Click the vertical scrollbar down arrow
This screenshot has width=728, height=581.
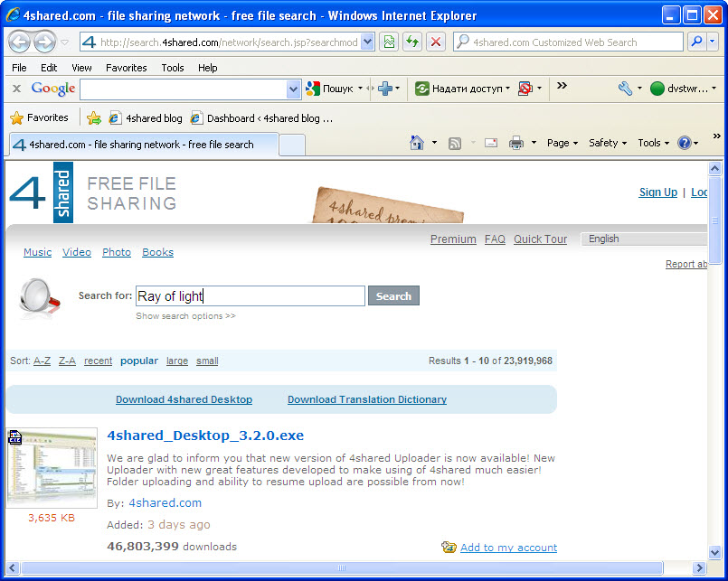tap(715, 552)
